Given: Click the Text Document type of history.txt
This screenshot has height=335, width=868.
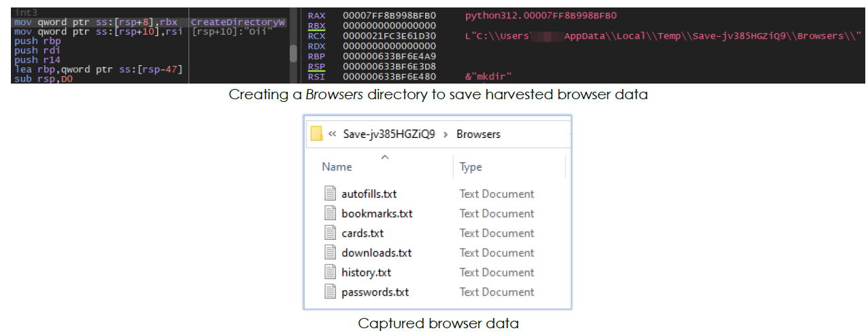Looking at the screenshot, I should point(497,272).
